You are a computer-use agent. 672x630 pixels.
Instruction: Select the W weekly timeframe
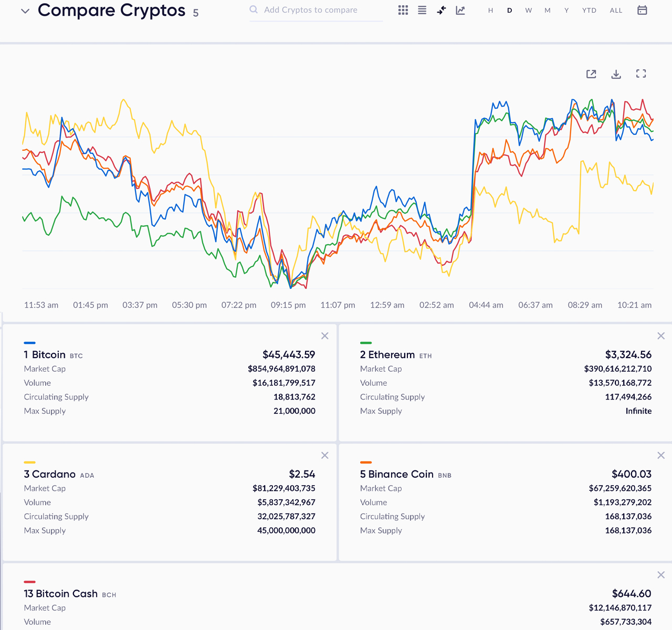click(x=529, y=10)
